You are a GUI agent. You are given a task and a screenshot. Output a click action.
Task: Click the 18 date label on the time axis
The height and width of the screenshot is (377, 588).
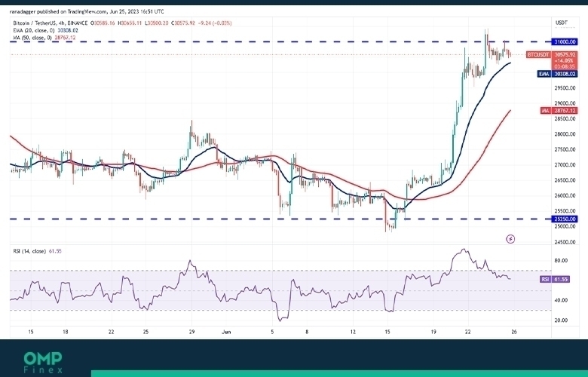pos(66,332)
